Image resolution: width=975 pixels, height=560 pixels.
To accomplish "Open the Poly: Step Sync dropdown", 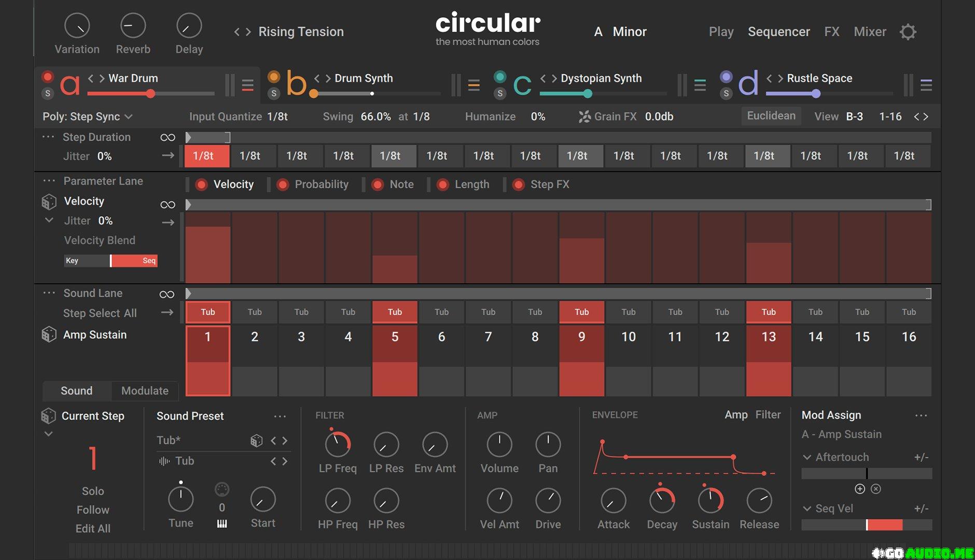I will 88,117.
